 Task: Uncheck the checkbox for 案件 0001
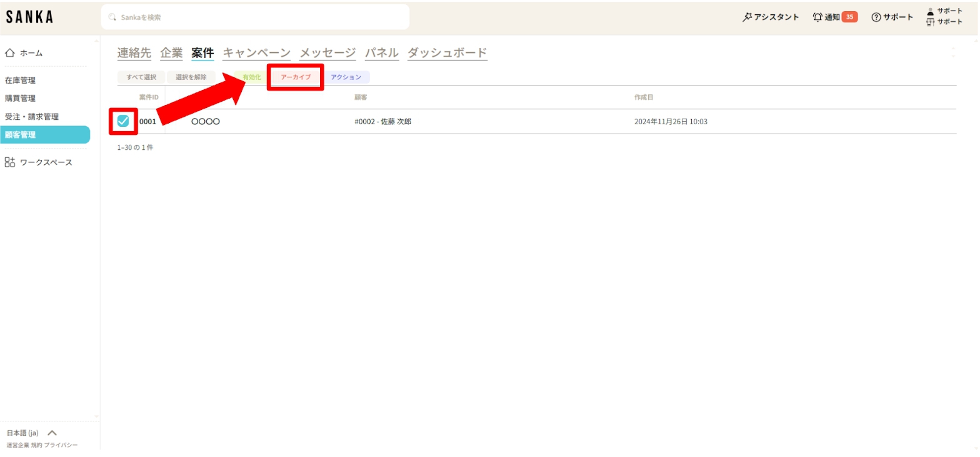pos(123,121)
